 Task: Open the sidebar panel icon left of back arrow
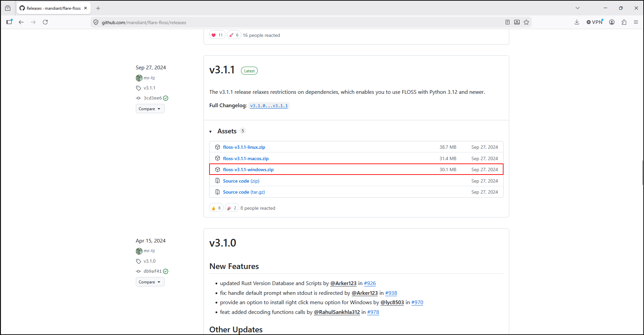coord(9,22)
